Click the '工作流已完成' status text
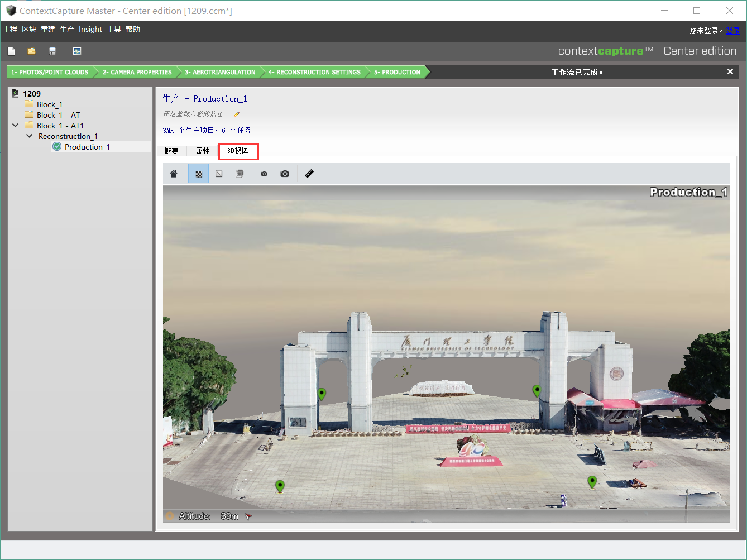 click(x=577, y=72)
